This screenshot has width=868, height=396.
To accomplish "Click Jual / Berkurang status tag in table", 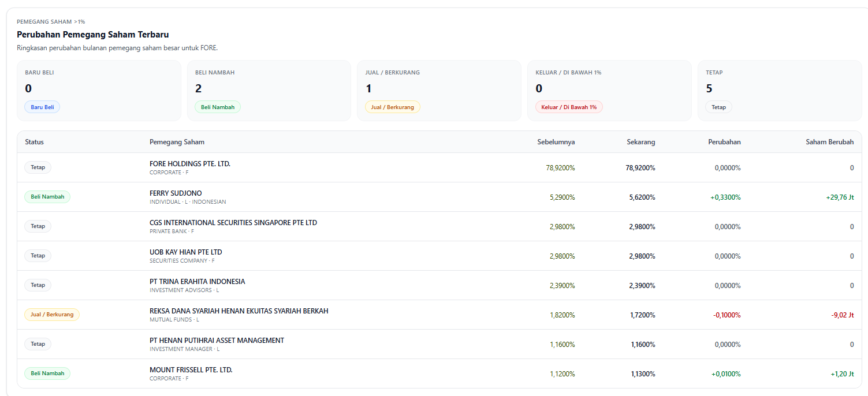I will click(52, 315).
